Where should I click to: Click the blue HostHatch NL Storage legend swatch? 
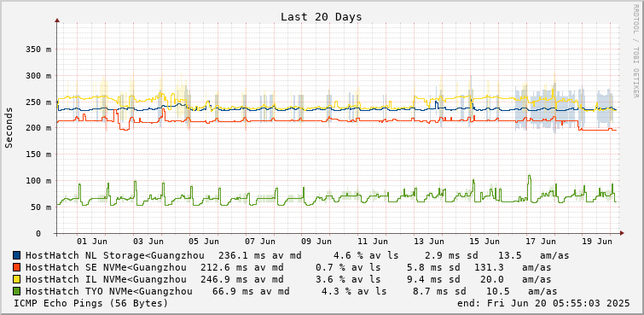(17, 255)
